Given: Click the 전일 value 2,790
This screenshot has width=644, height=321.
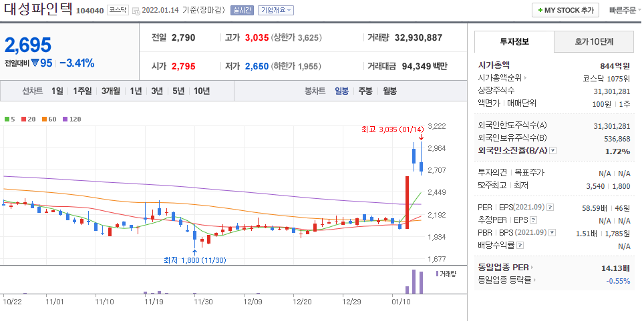Looking at the screenshot, I should [x=183, y=38].
